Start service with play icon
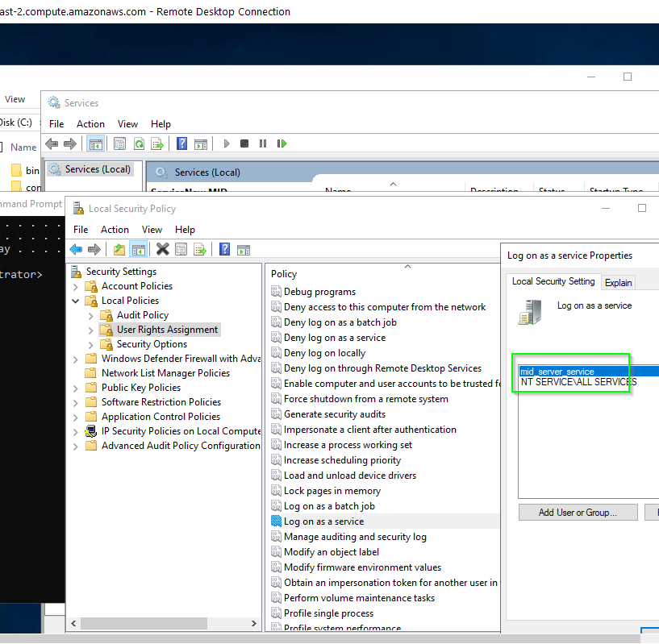 [227, 143]
